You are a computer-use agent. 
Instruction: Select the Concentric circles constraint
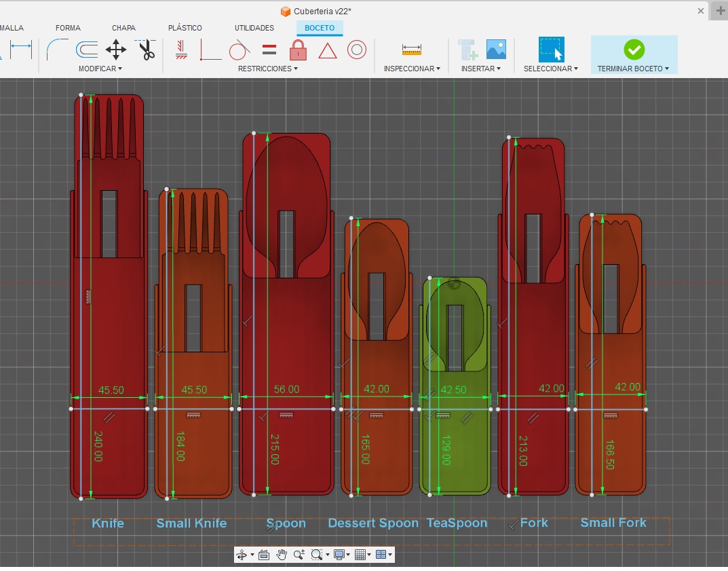tap(357, 50)
